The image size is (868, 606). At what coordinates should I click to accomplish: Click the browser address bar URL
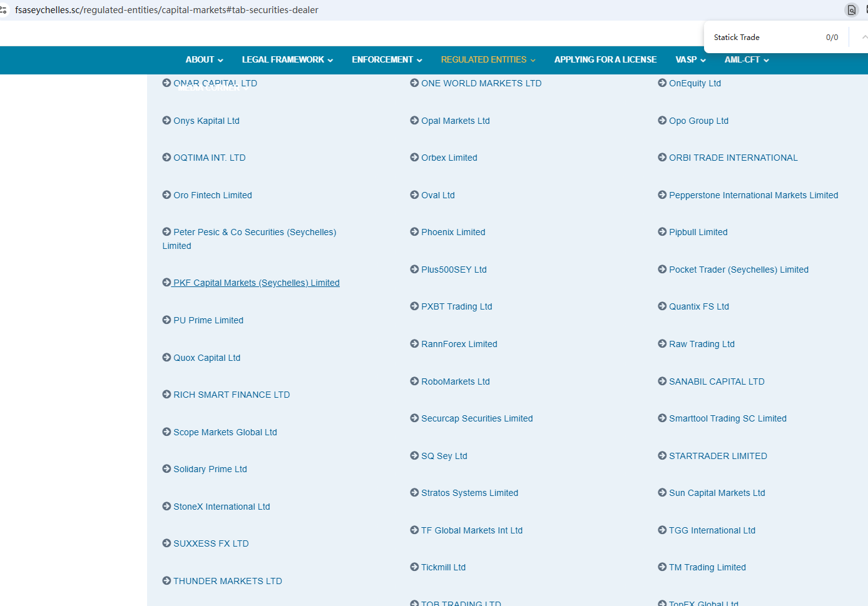click(167, 10)
